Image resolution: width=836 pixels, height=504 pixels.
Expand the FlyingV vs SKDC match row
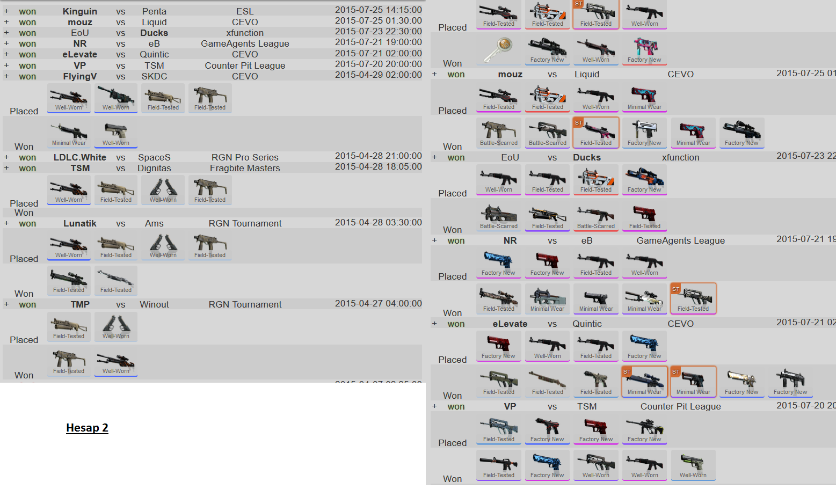[x=6, y=76]
